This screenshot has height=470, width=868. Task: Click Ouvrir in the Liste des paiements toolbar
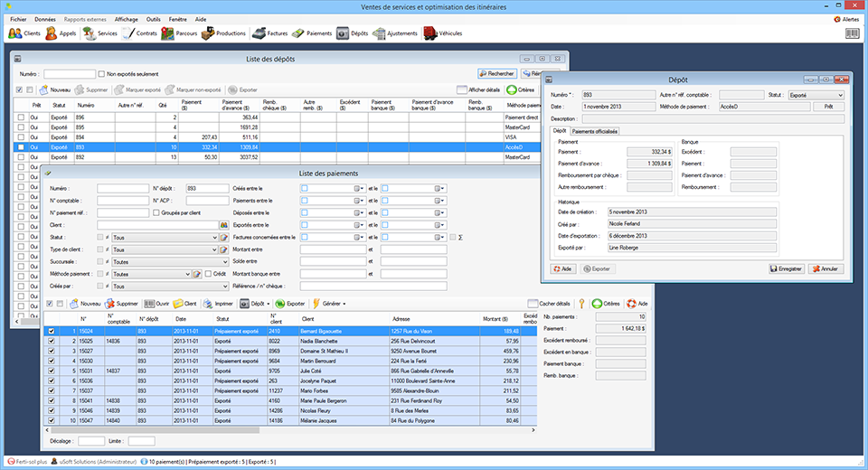click(x=156, y=304)
